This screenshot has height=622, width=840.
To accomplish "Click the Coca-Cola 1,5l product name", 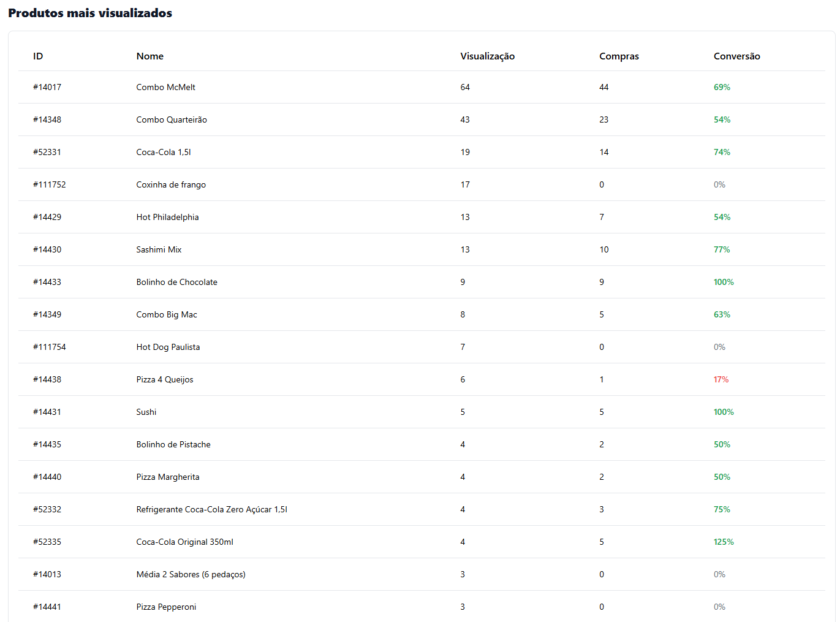I will click(164, 152).
